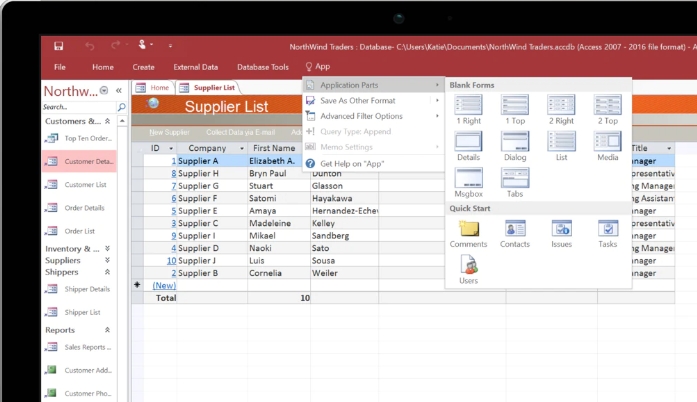Insert the Issues quick start part

[561, 234]
